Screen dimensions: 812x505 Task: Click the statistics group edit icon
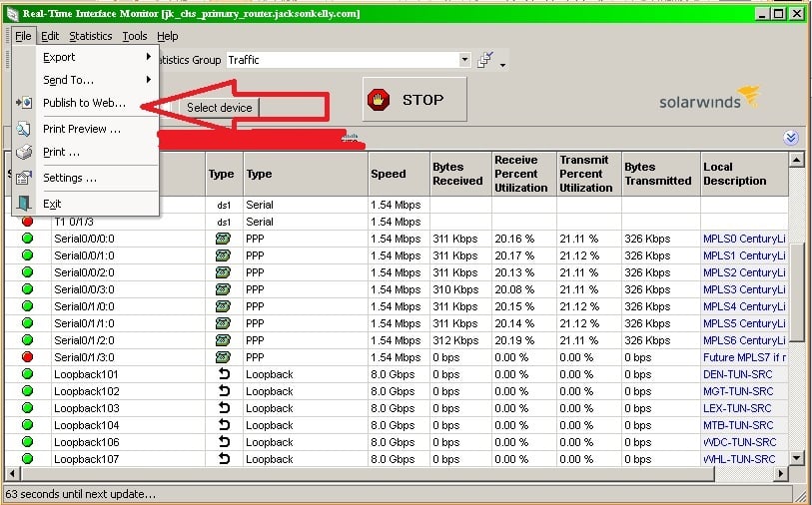click(x=485, y=60)
